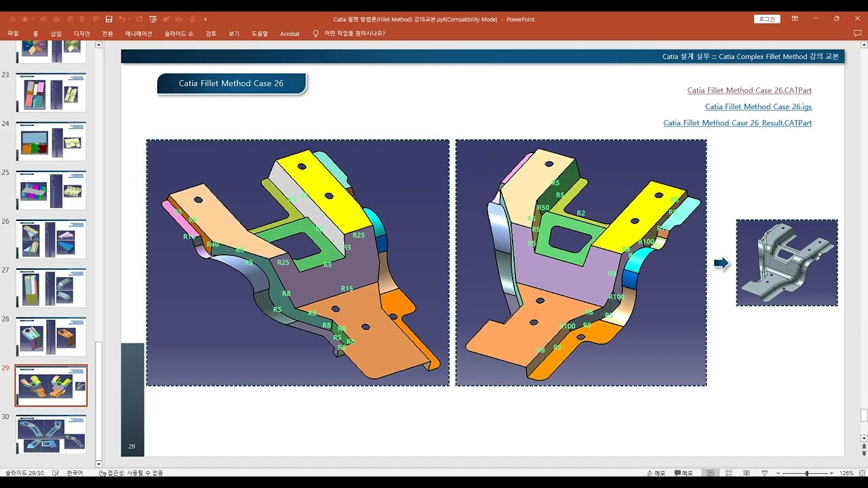The image size is (868, 488).
Task: Open the Customize Quick Access Toolbar dropdown
Action: coord(205,20)
